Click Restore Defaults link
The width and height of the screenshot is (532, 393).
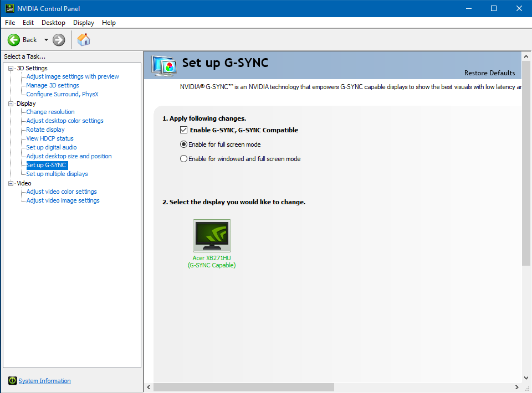489,73
